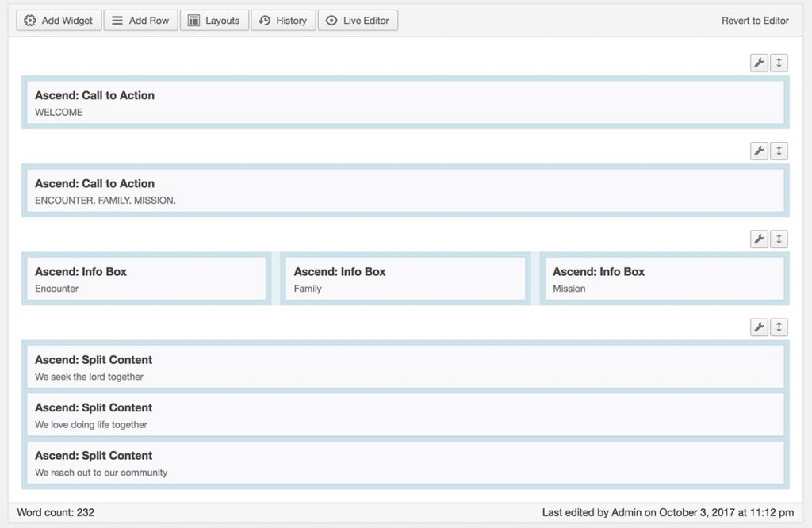This screenshot has width=812, height=528.
Task: Click the Word count: 232 text
Action: [x=56, y=512]
